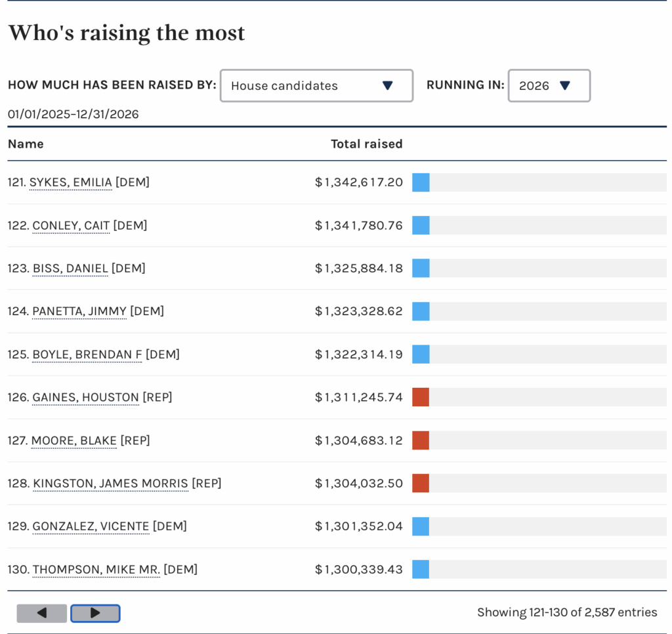Click the next page arrow button
This screenshot has height=634, width=672.
pos(95,613)
